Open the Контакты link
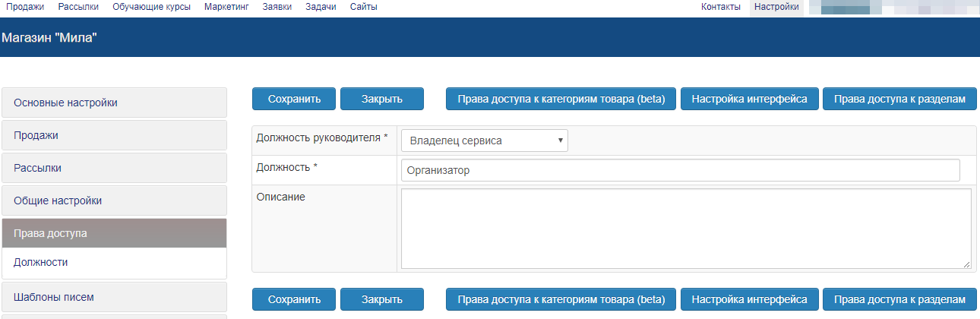Image resolution: width=980 pixels, height=319 pixels. point(720,7)
